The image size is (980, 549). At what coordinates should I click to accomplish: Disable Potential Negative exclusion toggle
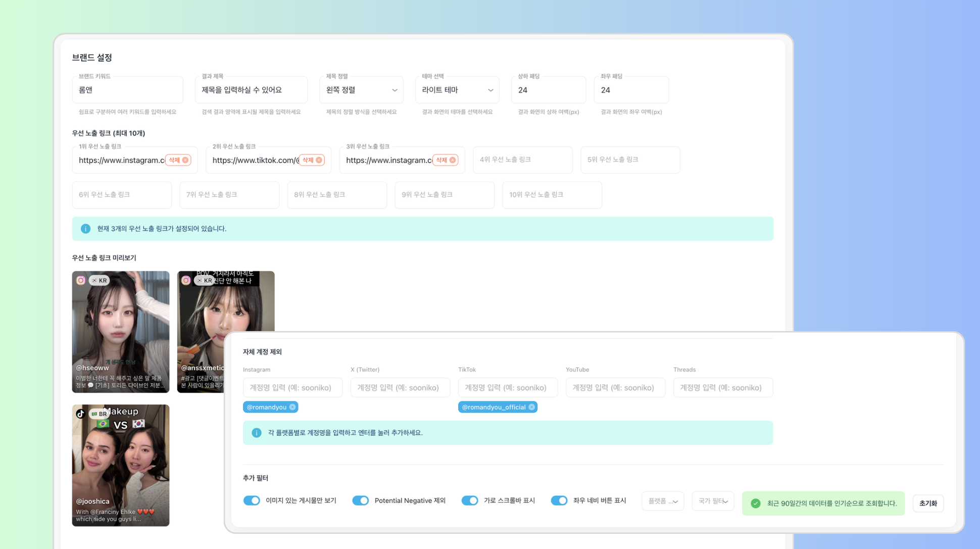click(x=360, y=500)
